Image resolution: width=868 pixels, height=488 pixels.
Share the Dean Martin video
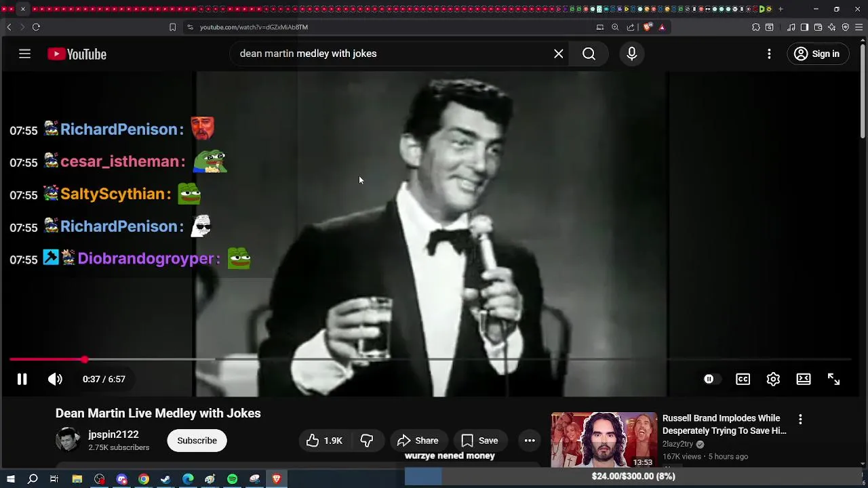(x=418, y=441)
